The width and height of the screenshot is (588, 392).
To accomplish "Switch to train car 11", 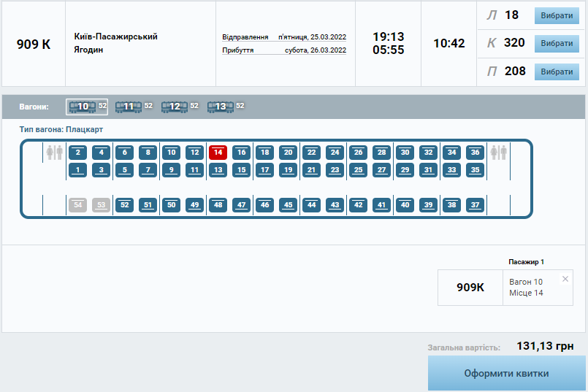I will [132, 107].
